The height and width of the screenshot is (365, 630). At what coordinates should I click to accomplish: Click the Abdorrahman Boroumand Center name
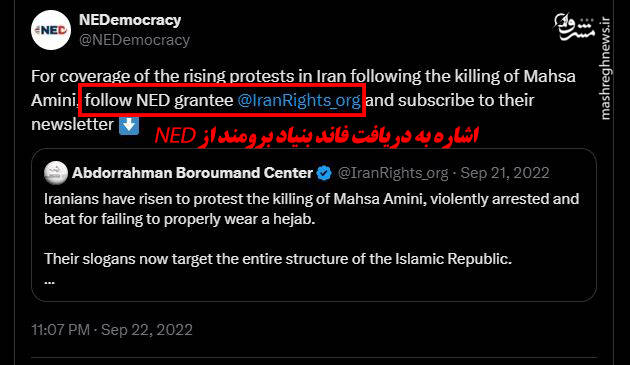(x=192, y=173)
